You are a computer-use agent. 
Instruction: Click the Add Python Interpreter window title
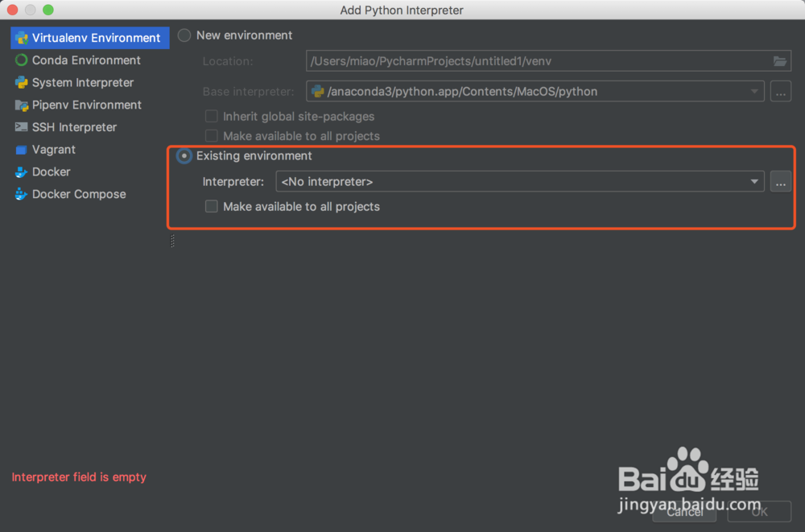(x=402, y=10)
